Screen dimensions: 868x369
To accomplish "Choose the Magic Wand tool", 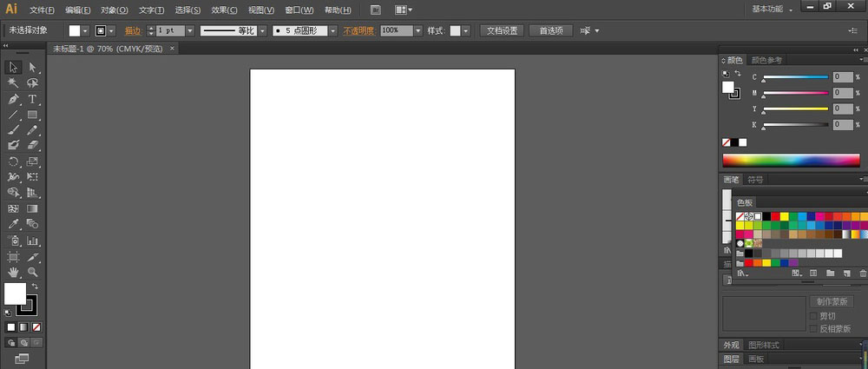I will (14, 83).
